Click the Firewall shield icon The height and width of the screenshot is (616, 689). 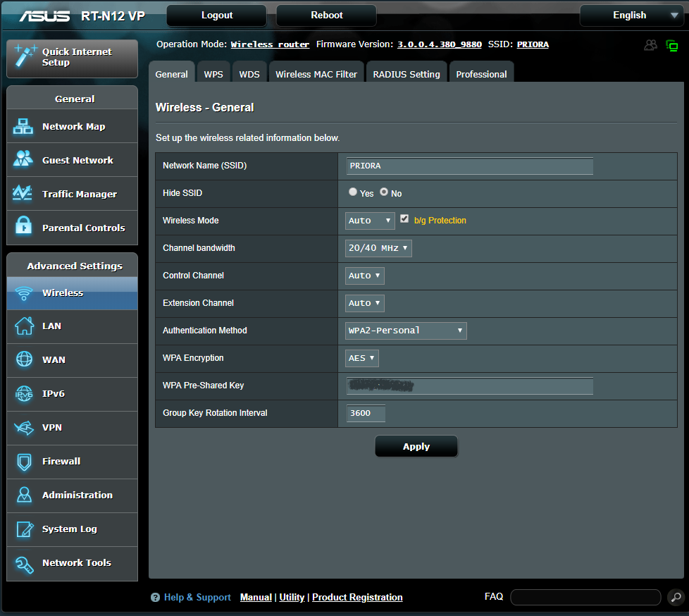coord(24,462)
